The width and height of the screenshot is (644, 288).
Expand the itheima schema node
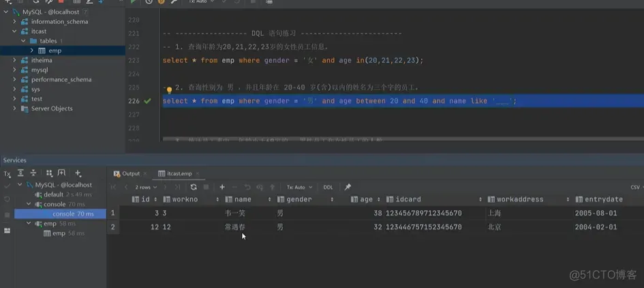click(x=14, y=60)
